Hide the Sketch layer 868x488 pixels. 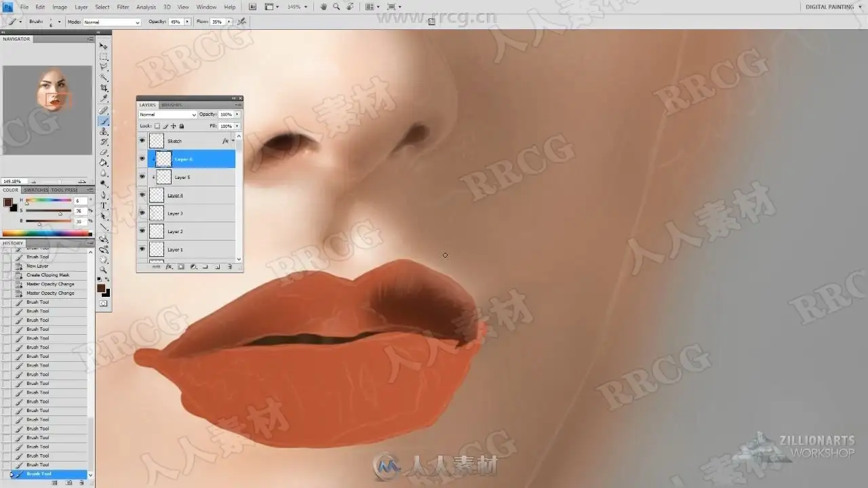click(142, 141)
